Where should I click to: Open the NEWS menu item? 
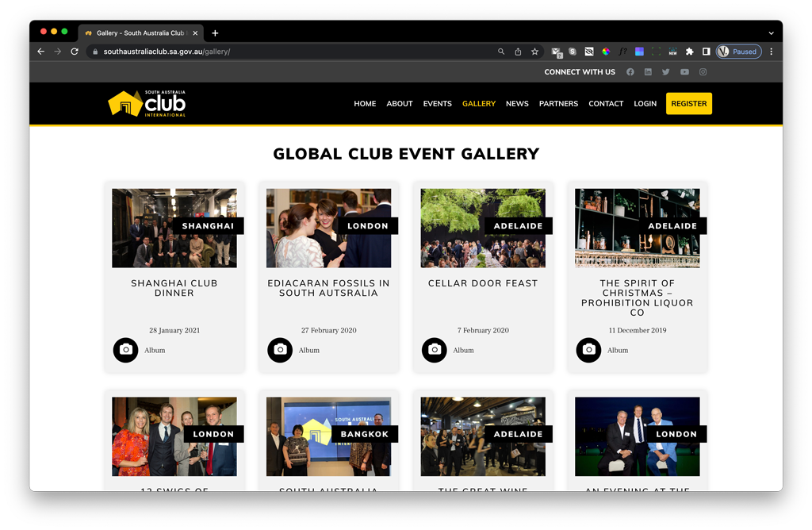click(517, 104)
